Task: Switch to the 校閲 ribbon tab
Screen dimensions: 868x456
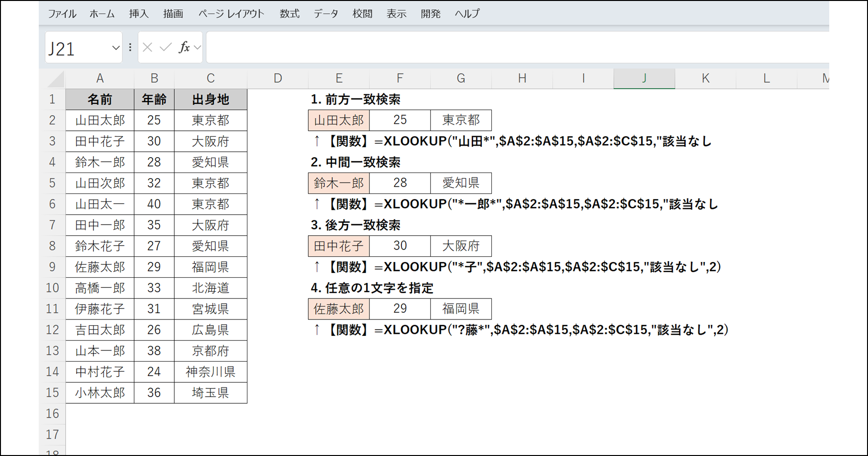Action: tap(362, 13)
